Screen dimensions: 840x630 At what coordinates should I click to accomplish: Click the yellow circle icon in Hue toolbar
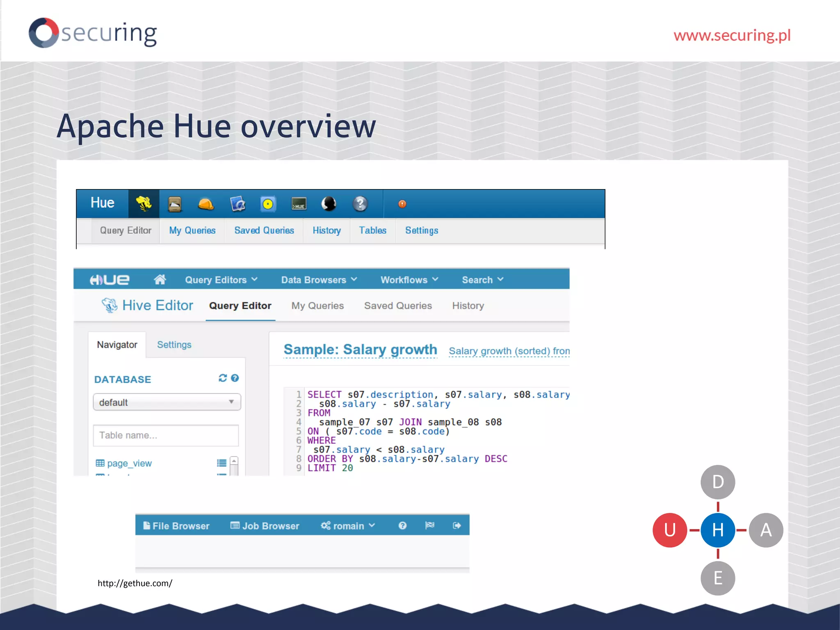(x=268, y=204)
